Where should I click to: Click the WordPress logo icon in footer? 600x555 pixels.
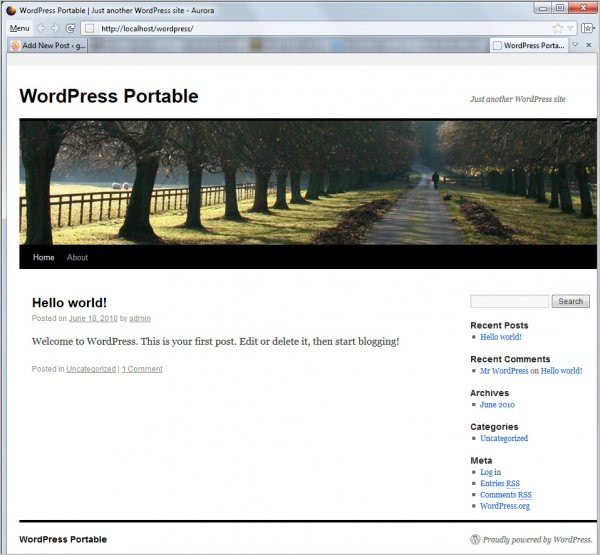coord(475,539)
